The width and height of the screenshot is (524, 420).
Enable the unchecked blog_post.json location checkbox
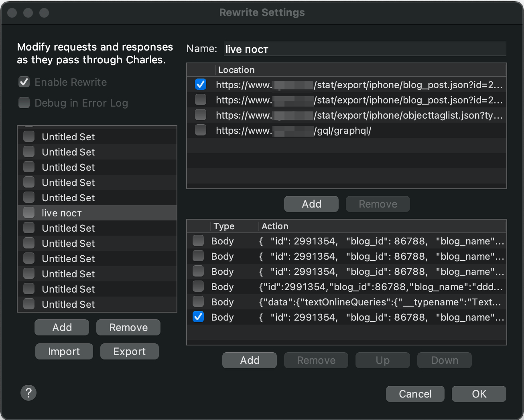coord(201,99)
